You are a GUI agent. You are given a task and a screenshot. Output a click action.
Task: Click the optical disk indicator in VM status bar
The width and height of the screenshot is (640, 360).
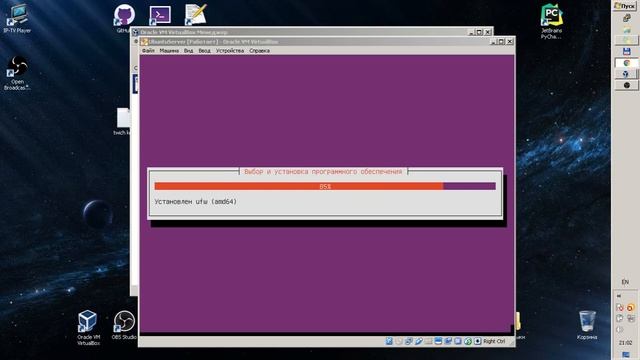[399, 341]
